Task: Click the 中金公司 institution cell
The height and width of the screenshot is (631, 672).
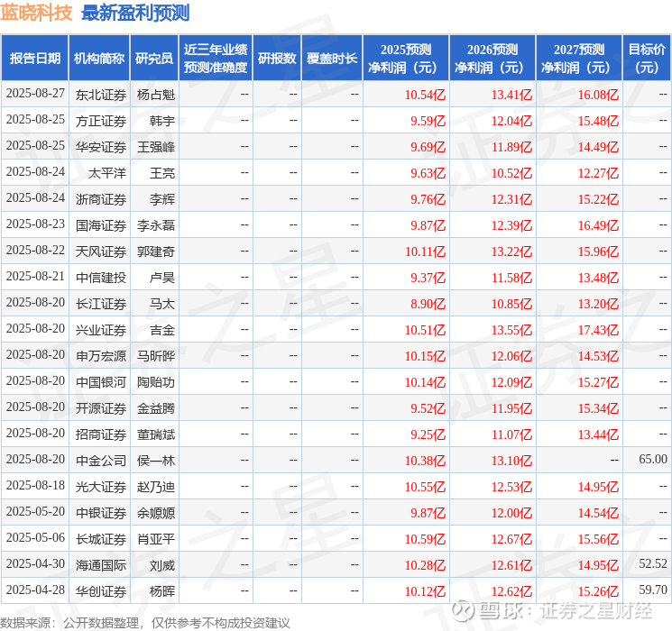Action: pos(101,461)
